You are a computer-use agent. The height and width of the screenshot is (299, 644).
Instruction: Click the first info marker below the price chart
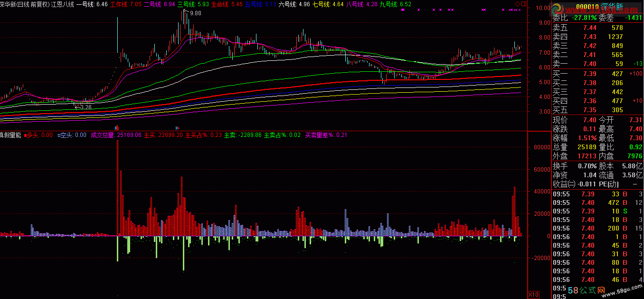[117, 128]
